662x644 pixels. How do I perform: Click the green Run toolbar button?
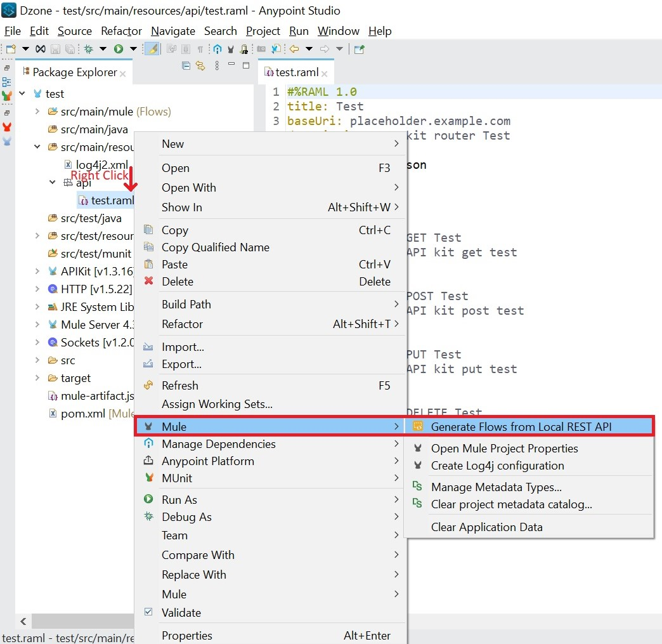pyautogui.click(x=119, y=49)
